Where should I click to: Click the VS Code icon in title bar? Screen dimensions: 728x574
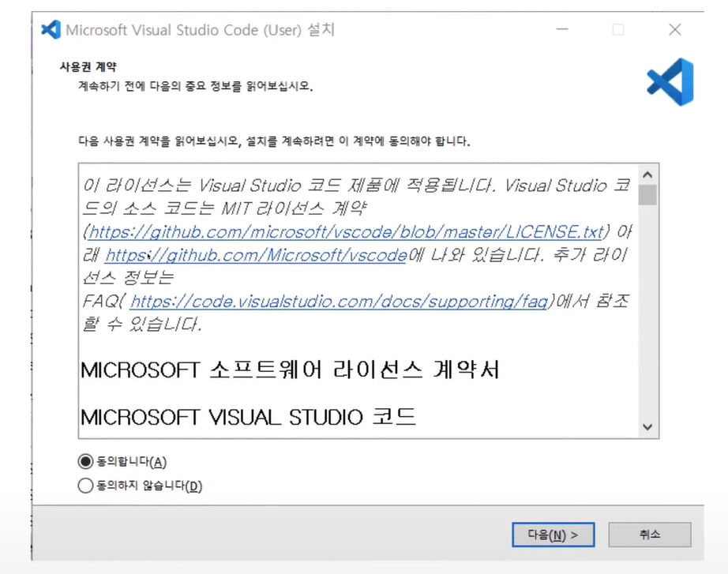51,30
